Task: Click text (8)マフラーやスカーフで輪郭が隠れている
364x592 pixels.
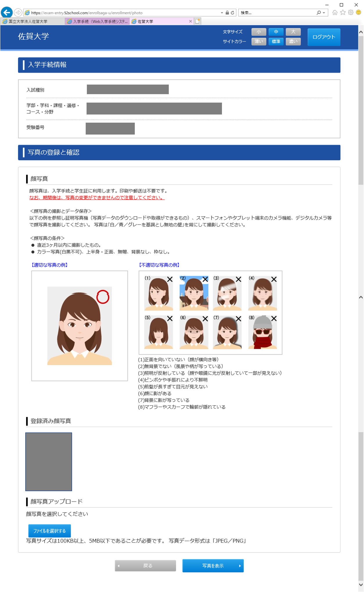Action: 182,407
